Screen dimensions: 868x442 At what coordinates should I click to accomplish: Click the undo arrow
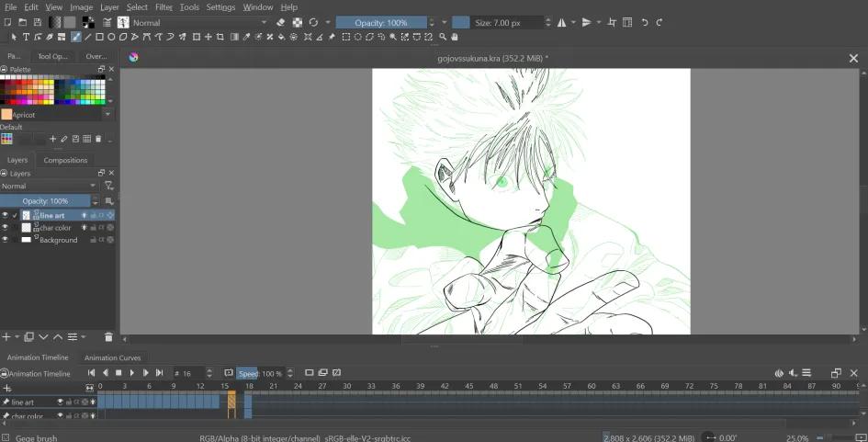645,22
